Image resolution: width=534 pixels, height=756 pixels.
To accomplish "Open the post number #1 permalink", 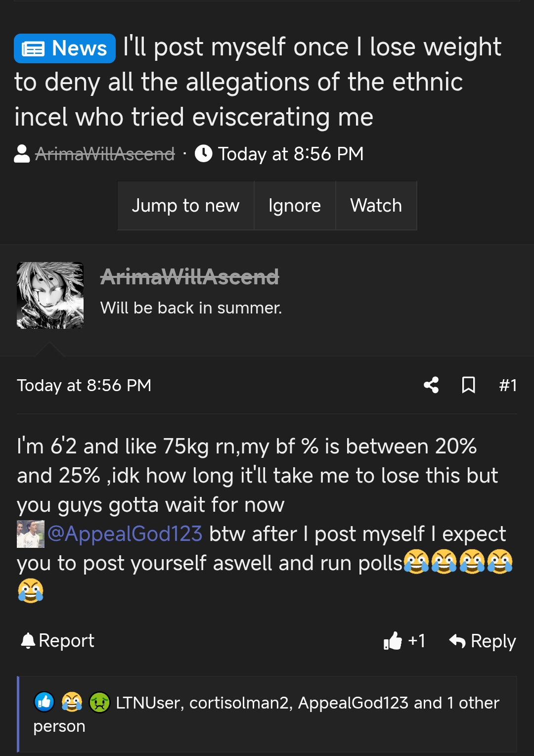I will point(508,385).
